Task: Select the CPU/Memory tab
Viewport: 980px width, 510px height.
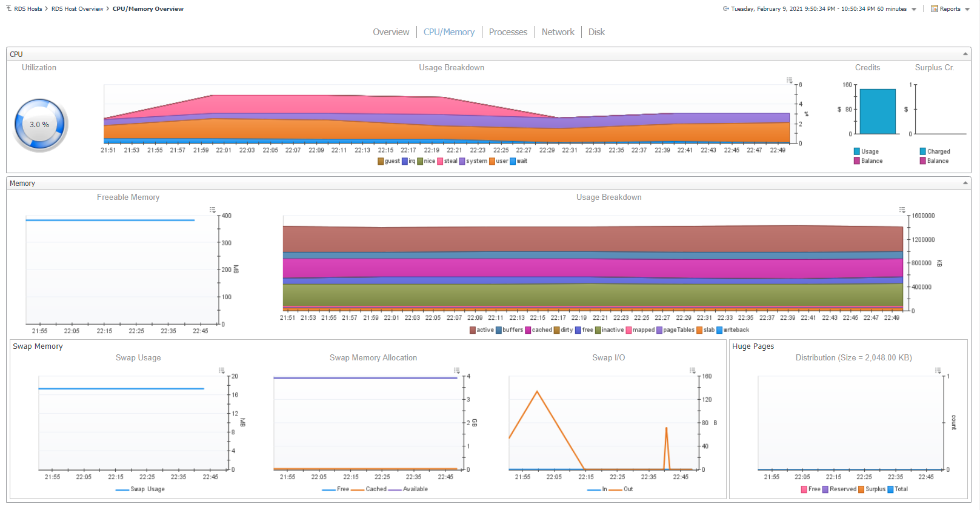Action: (449, 32)
